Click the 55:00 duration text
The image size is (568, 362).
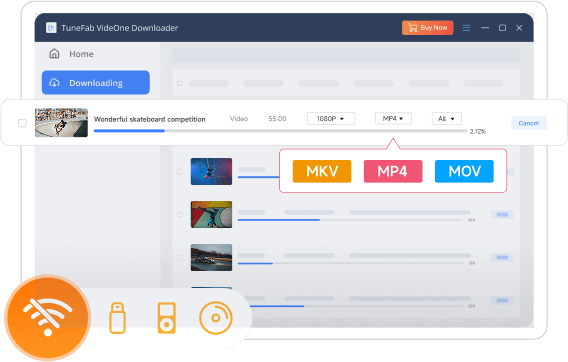[277, 118]
